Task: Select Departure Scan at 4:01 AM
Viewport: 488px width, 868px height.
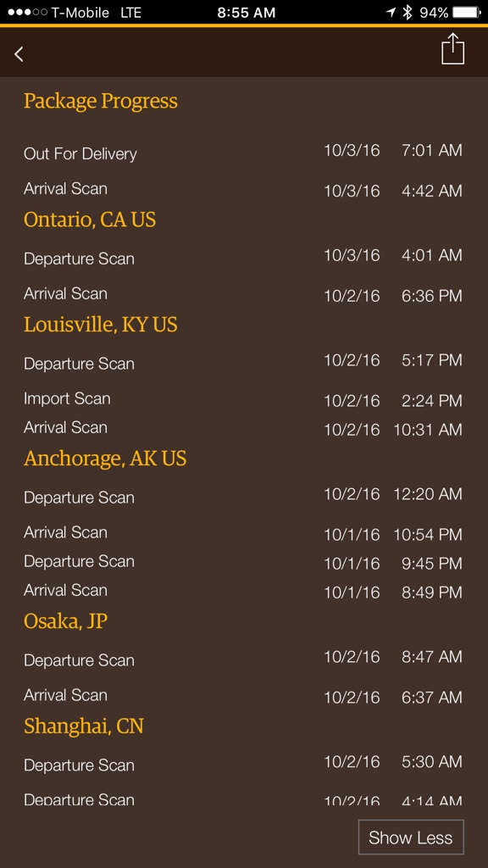Action: [243, 258]
